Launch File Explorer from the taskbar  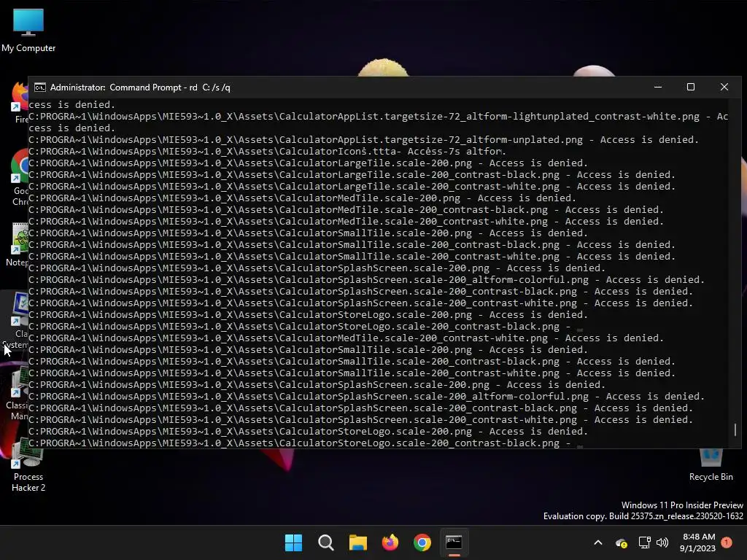click(357, 542)
